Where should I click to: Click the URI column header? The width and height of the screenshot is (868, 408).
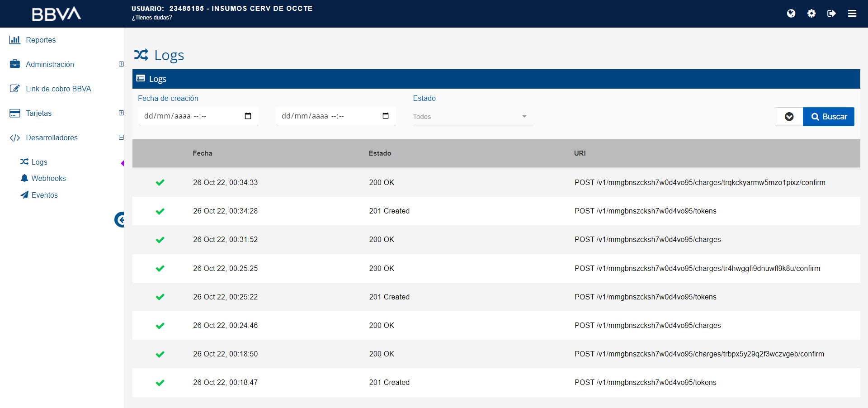click(x=580, y=153)
